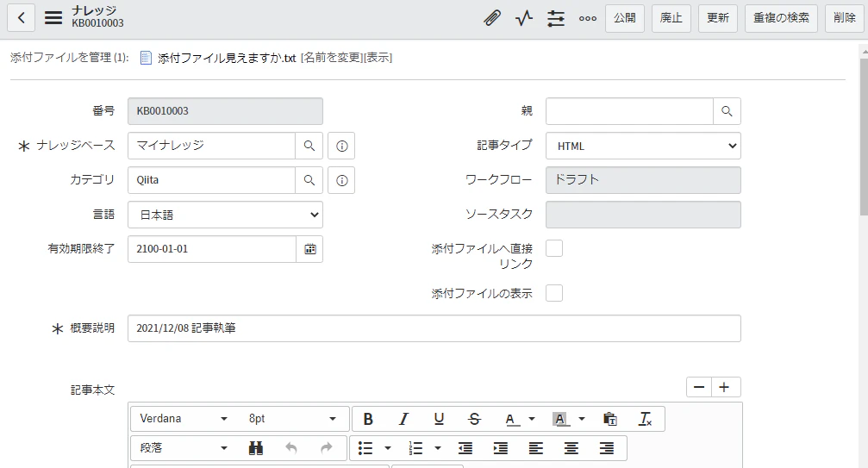This screenshot has width=868, height=468.
Task: Click the paperclip attachments icon
Action: 491,18
